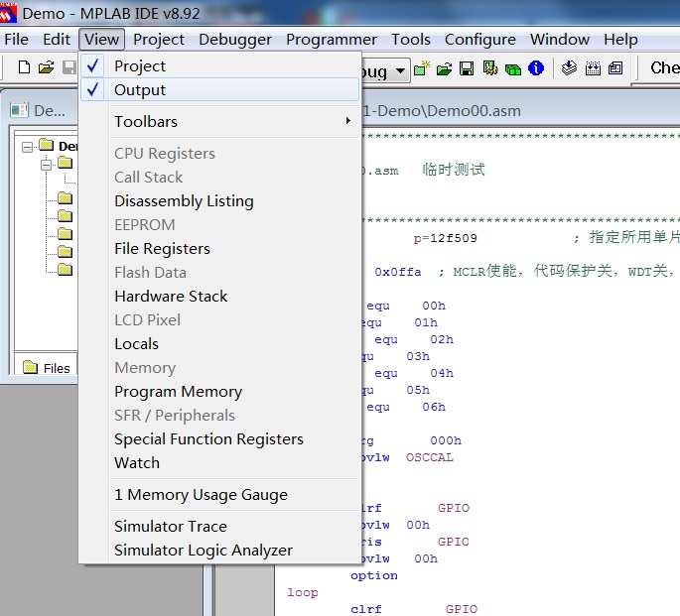Open the File menu
680x616 pixels.
(17, 40)
